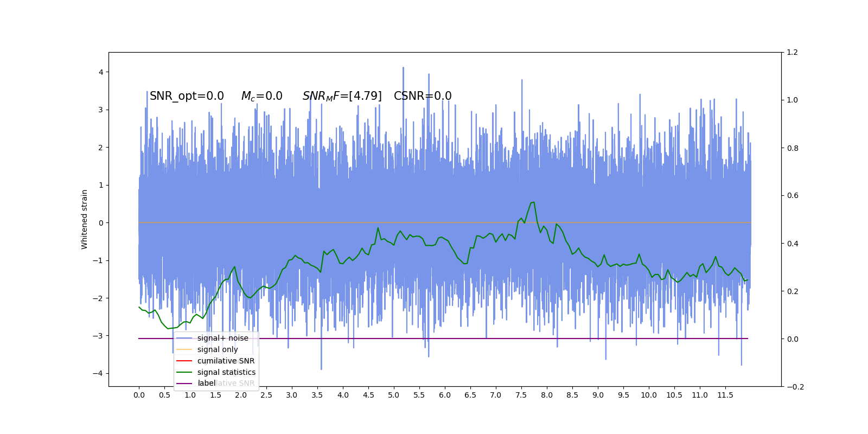Image resolution: width=868 pixels, height=434 pixels.
Task: Click the right y-axis tick label '0.4'
Action: pos(792,244)
